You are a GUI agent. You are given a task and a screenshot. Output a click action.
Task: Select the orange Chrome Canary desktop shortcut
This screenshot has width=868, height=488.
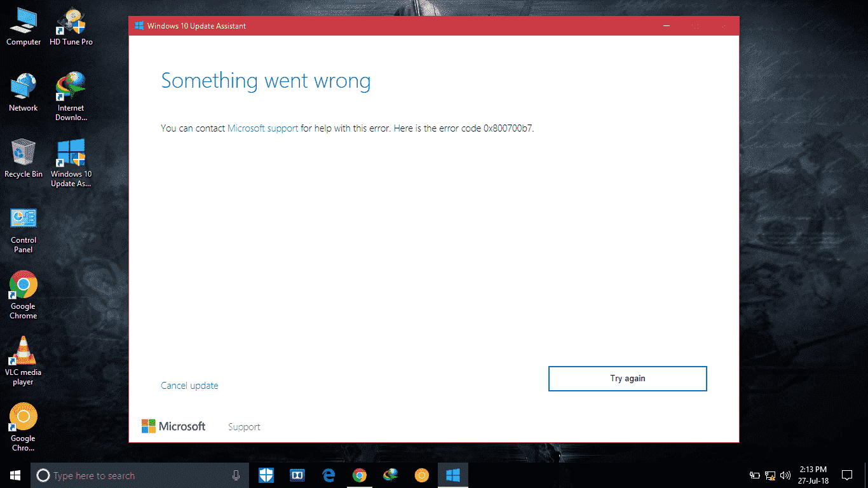(x=24, y=428)
